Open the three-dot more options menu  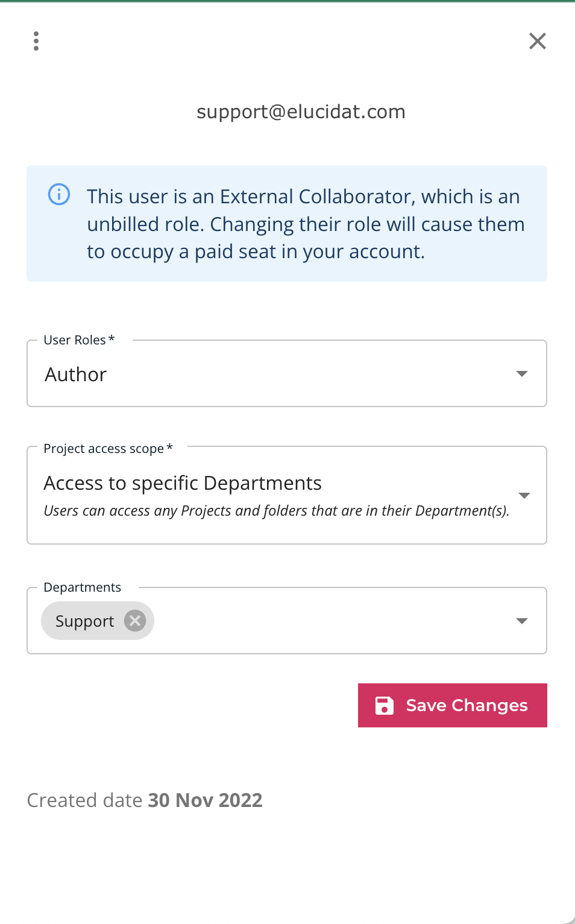point(36,41)
